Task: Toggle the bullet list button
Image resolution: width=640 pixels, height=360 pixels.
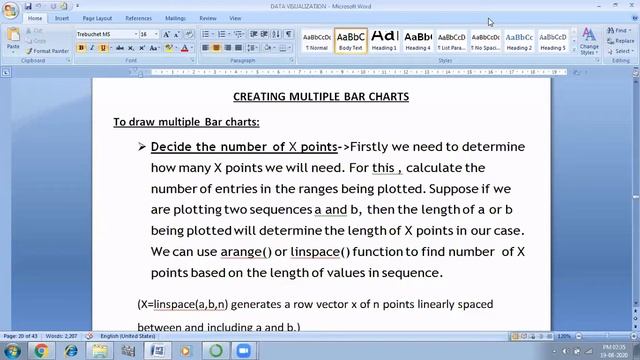Action: (x=205, y=34)
